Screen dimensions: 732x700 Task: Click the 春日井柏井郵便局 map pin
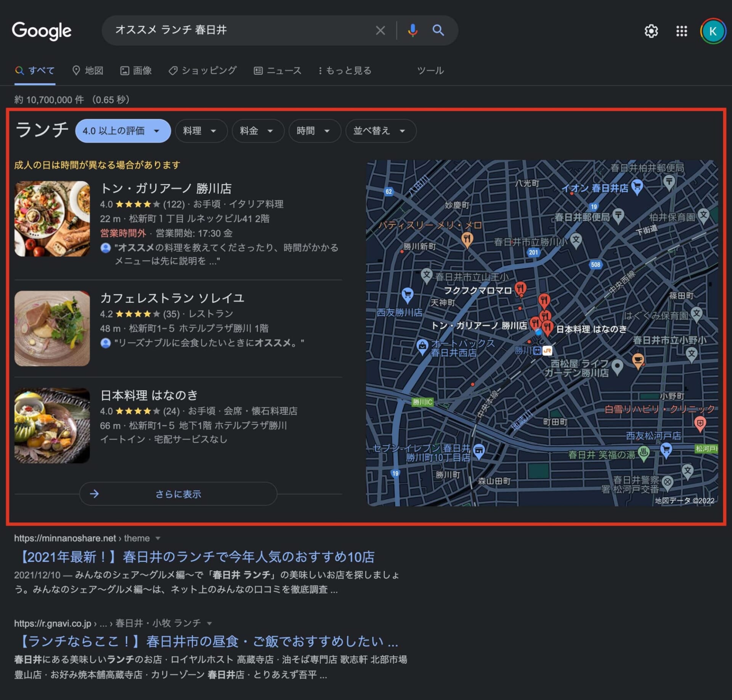tap(669, 182)
